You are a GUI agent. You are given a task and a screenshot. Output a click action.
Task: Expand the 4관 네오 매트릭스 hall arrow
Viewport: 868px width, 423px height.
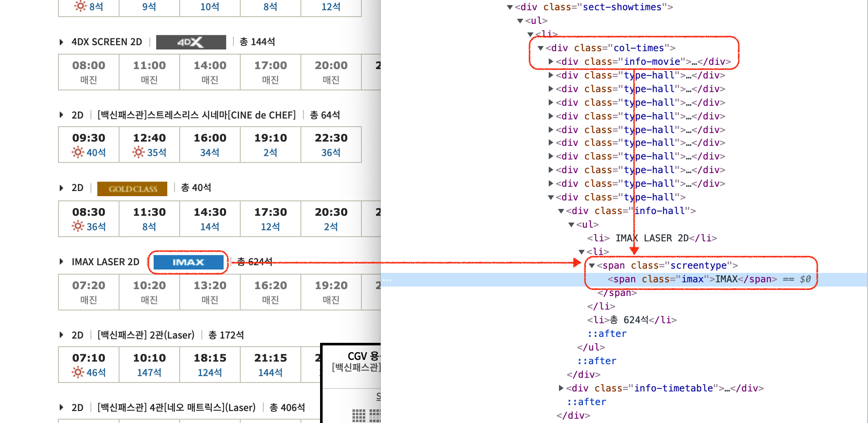61,408
